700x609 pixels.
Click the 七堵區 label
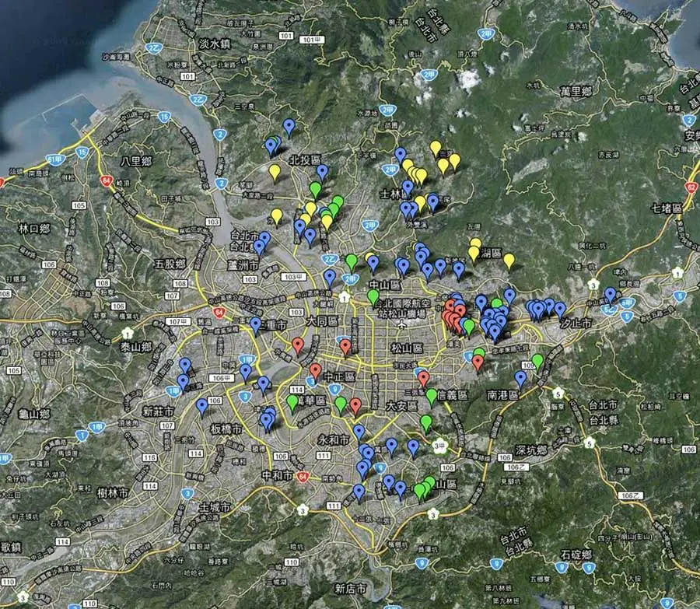click(x=667, y=208)
